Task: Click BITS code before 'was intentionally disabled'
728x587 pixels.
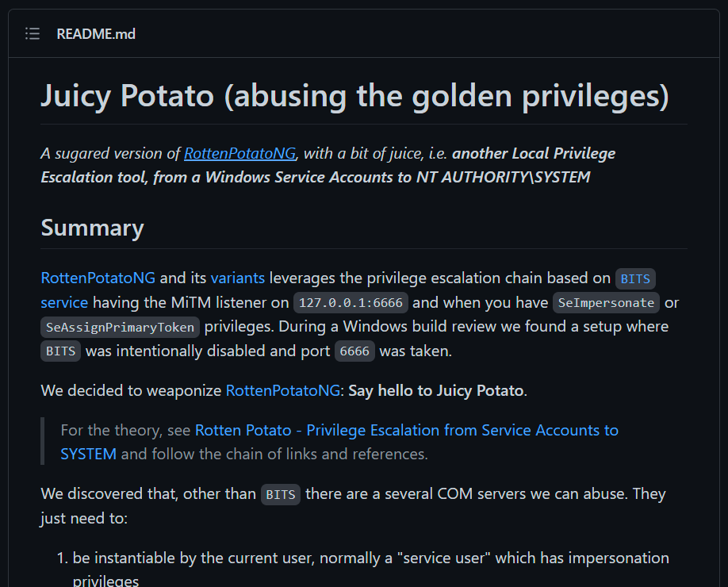Action: pyautogui.click(x=60, y=351)
